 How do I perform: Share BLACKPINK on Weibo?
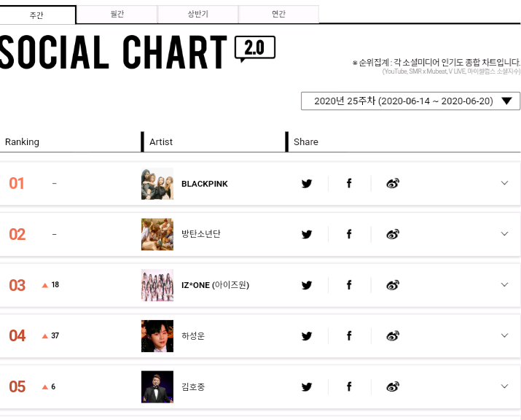[393, 184]
